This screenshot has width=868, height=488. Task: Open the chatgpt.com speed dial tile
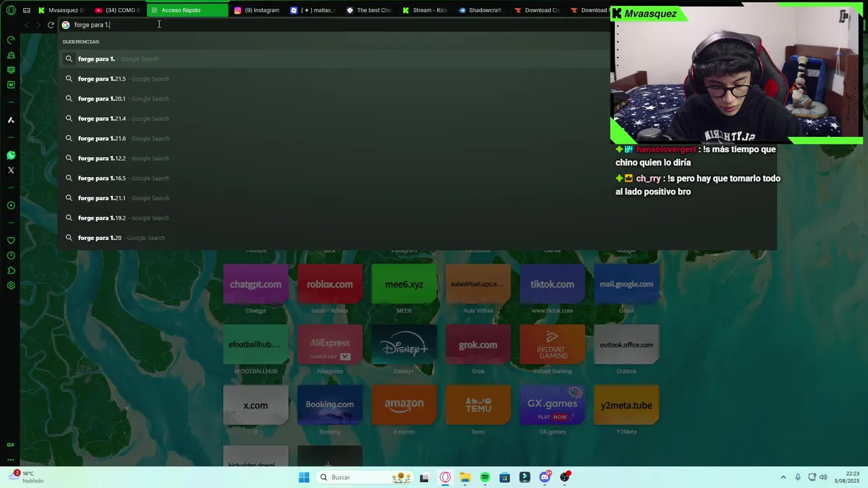256,284
